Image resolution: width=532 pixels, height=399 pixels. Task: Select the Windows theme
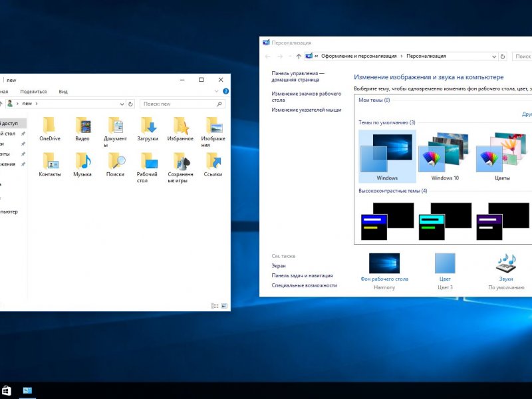pyautogui.click(x=387, y=157)
